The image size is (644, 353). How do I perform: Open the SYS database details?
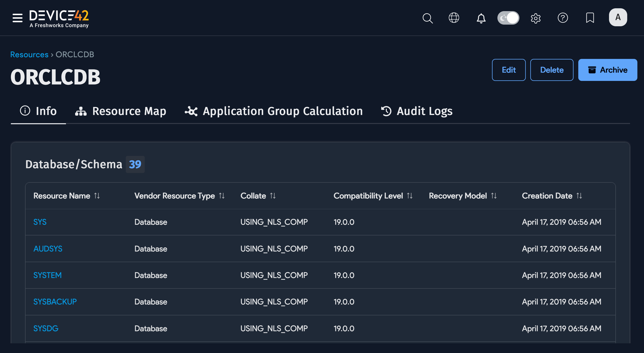(x=40, y=222)
